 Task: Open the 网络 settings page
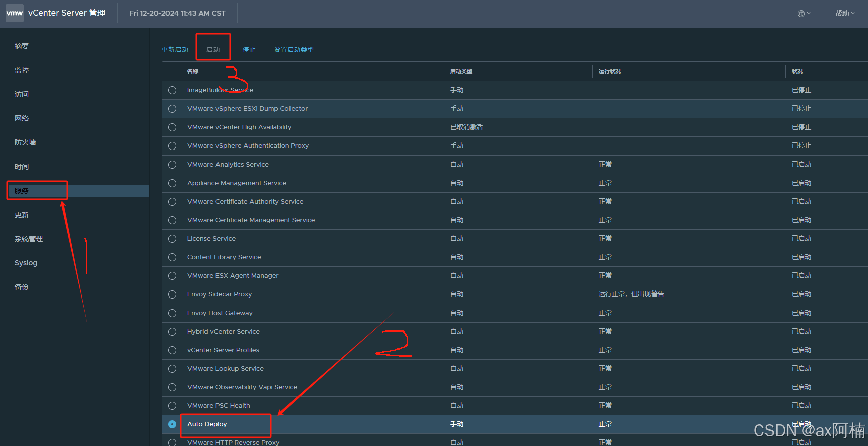22,118
